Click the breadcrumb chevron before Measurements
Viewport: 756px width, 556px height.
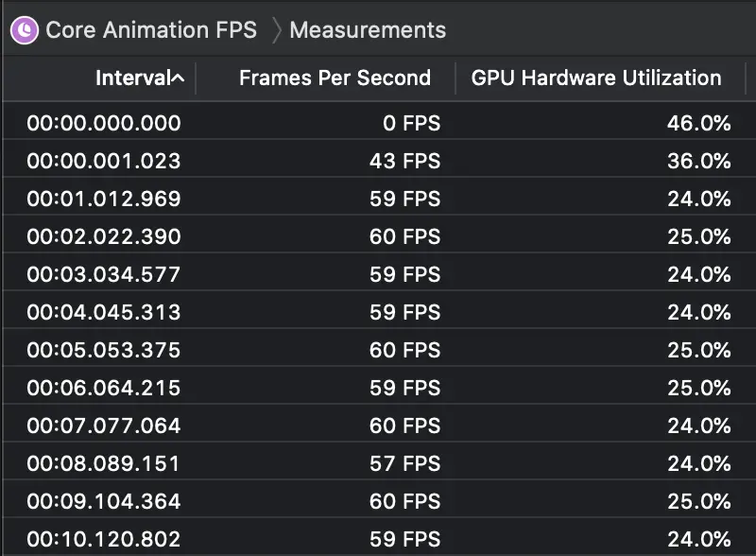click(x=276, y=29)
